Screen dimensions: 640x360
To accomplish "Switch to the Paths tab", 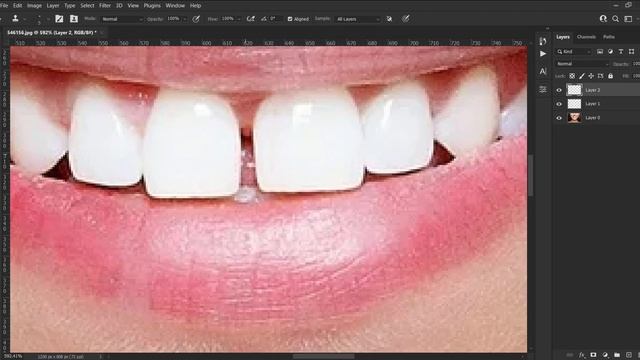I will (609, 37).
